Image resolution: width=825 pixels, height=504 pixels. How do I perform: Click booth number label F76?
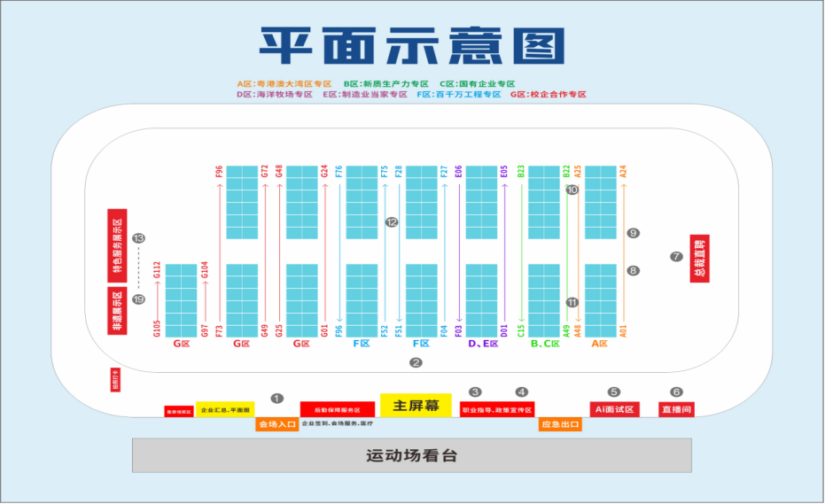coord(339,171)
